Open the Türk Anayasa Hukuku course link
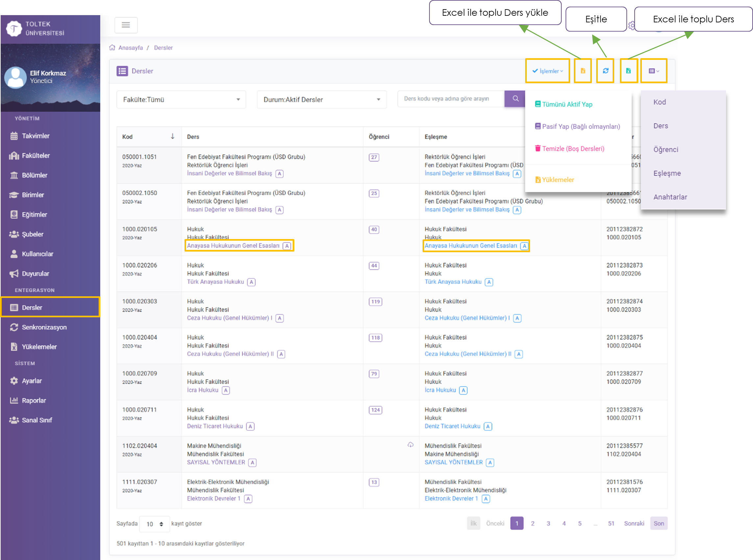753x560 pixels. tap(215, 282)
